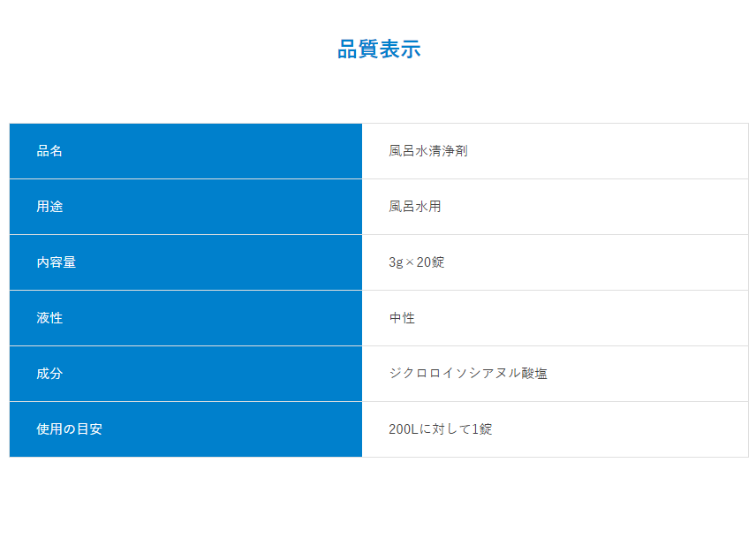The height and width of the screenshot is (546, 756).
Task: Click "清浄剤" in the product name value
Action: 448,151
